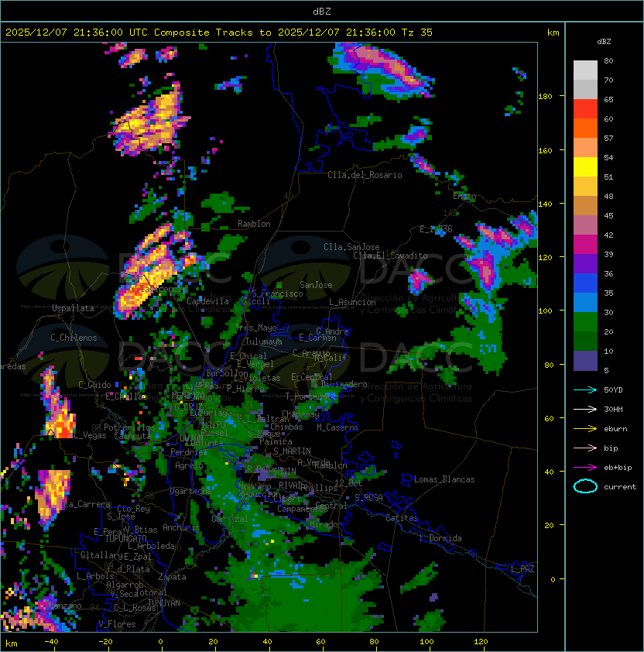Select the magenta band of the dBZ scale
The width and height of the screenshot is (644, 652).
tap(585, 245)
